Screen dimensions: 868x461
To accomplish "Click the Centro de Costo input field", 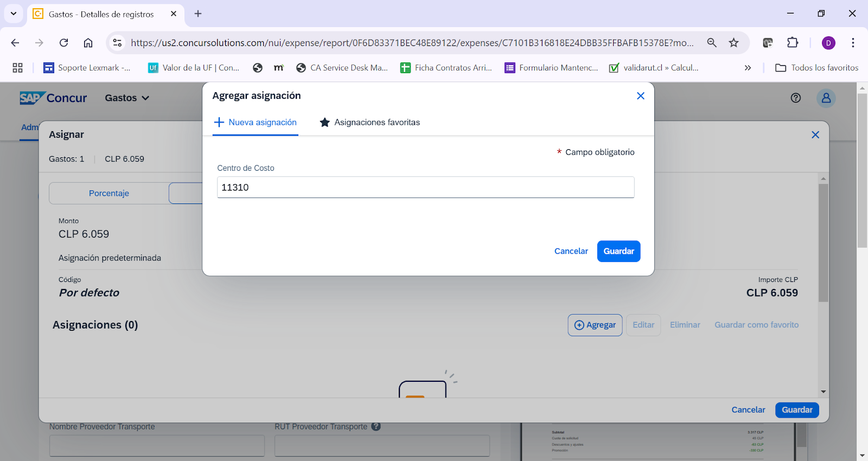I will click(425, 188).
